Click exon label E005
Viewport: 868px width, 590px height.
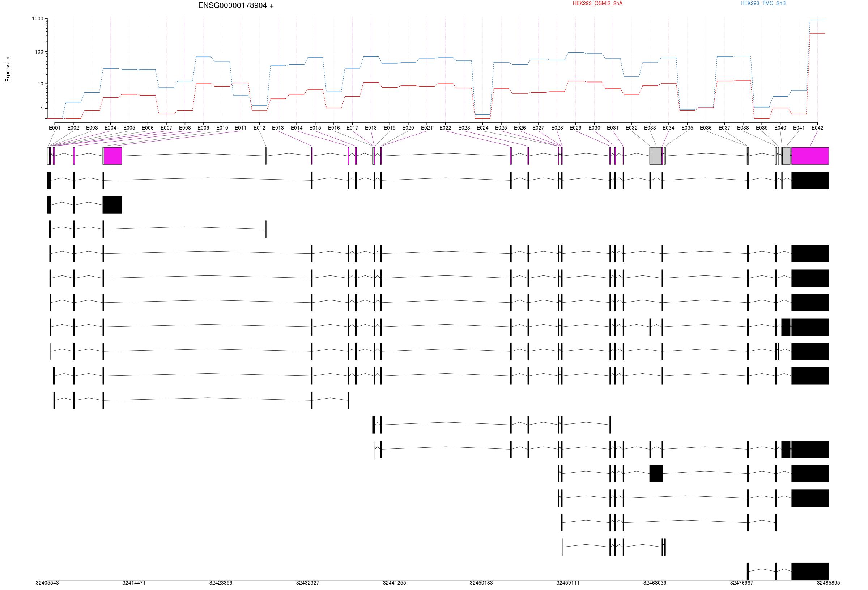tap(129, 128)
